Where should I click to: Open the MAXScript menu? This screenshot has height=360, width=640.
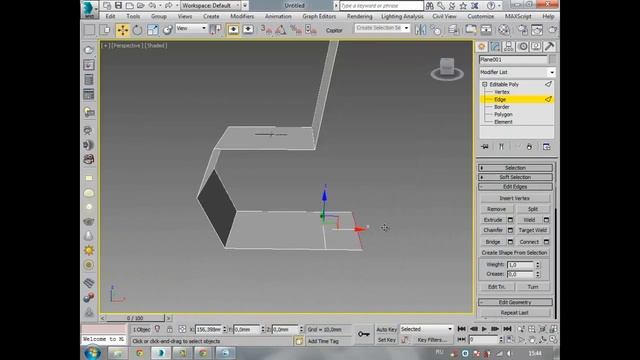(518, 16)
